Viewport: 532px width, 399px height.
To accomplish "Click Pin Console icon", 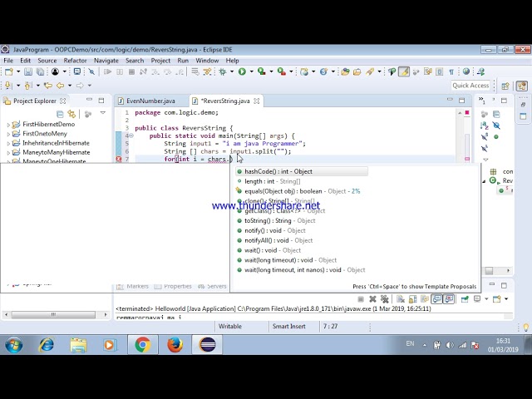I will (465, 299).
